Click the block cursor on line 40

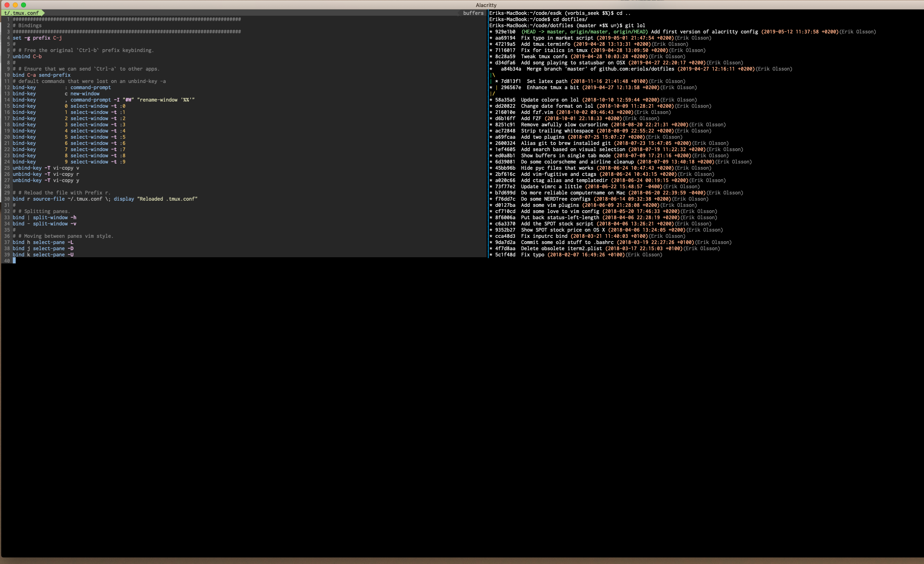(x=14, y=260)
